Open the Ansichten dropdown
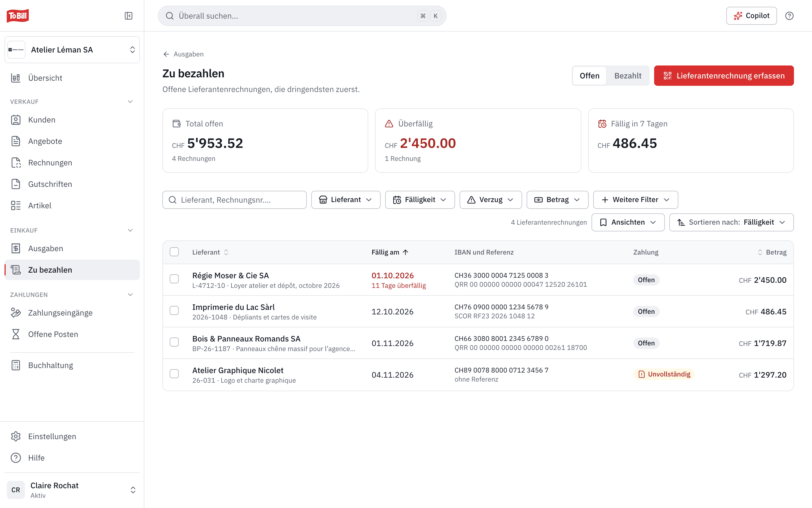812x508 pixels. click(628, 222)
